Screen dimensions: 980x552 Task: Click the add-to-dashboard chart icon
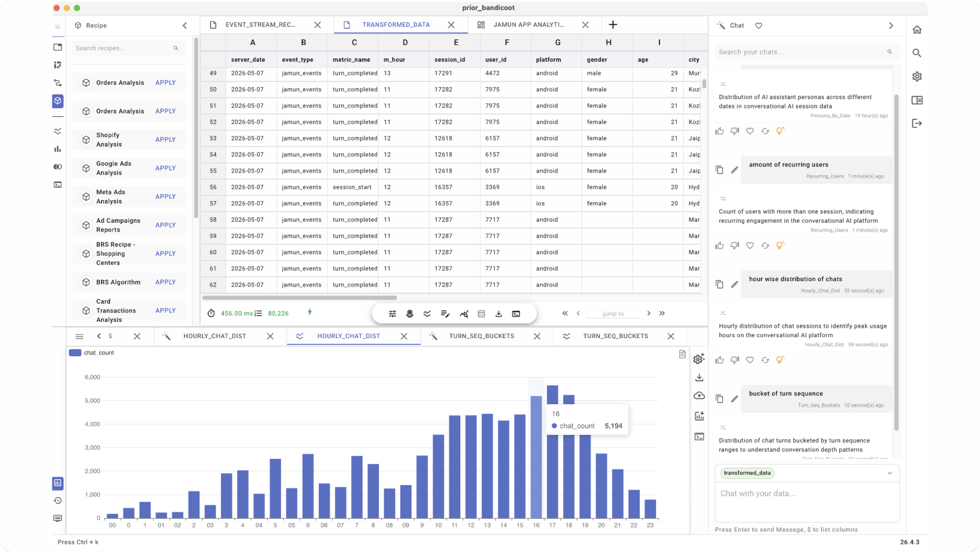tap(699, 416)
